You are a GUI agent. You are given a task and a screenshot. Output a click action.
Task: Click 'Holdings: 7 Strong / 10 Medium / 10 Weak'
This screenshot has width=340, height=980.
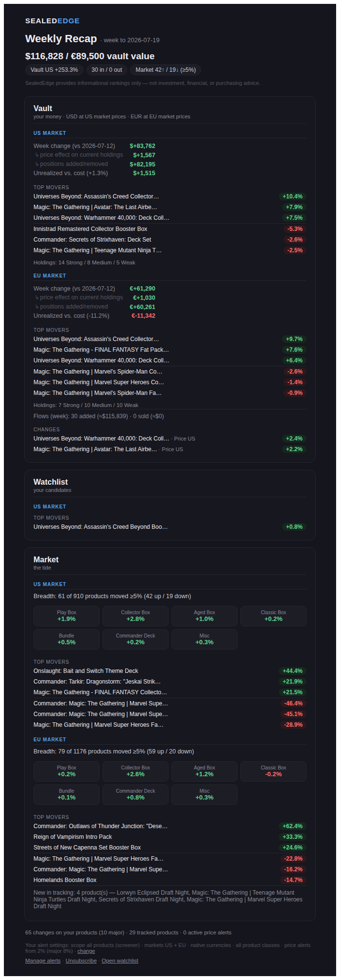86,405
